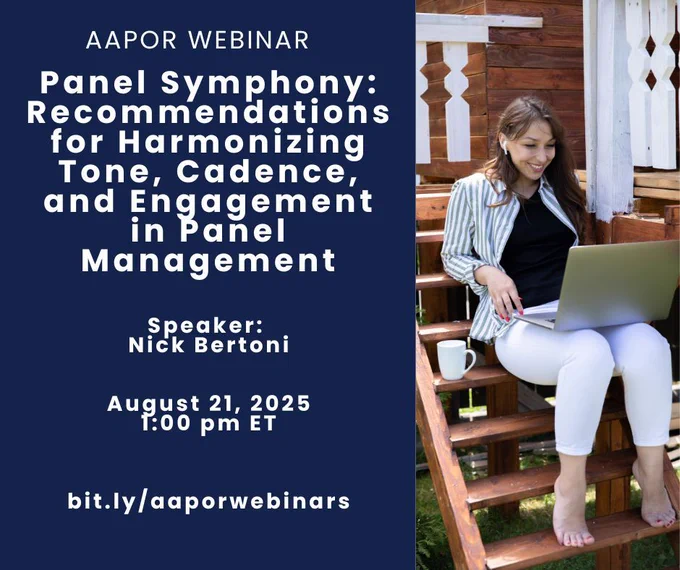Click the date 'August 21, 2025'
The image size is (680, 570).
[209, 404]
